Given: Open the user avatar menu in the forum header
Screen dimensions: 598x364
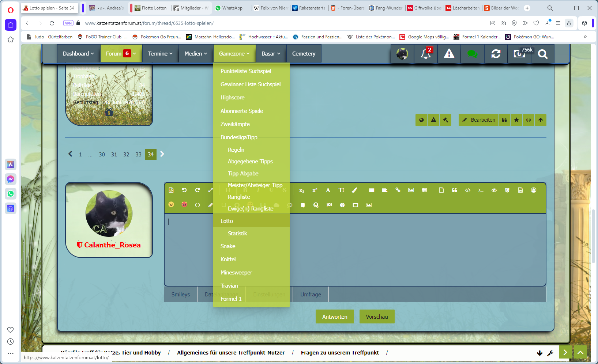Looking at the screenshot, I should point(402,54).
